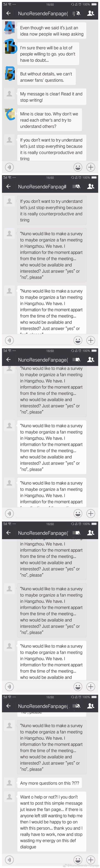This screenshot has width=100, height=868.
Task: Open profile of B avatar beside "I'm sure there will be"
Action: click(9, 48)
